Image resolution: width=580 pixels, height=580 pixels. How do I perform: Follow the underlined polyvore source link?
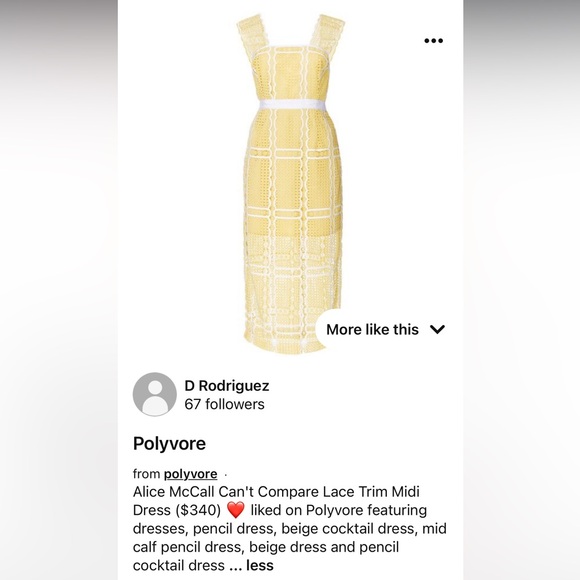click(x=190, y=474)
